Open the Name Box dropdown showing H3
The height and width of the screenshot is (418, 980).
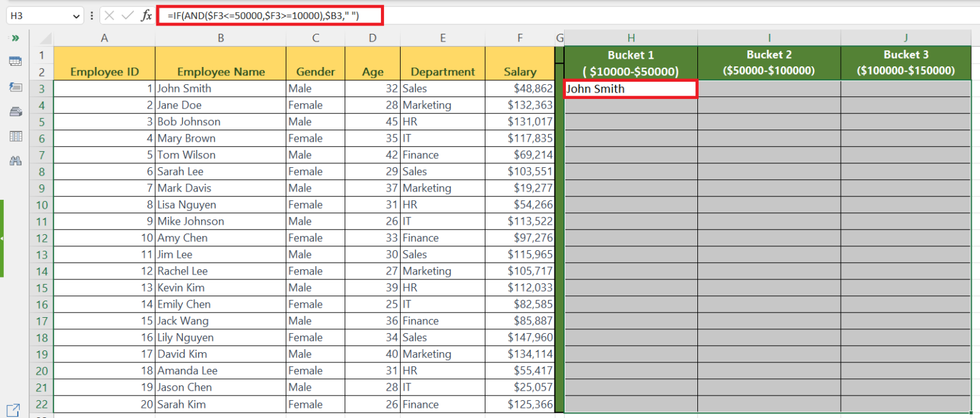pos(78,15)
